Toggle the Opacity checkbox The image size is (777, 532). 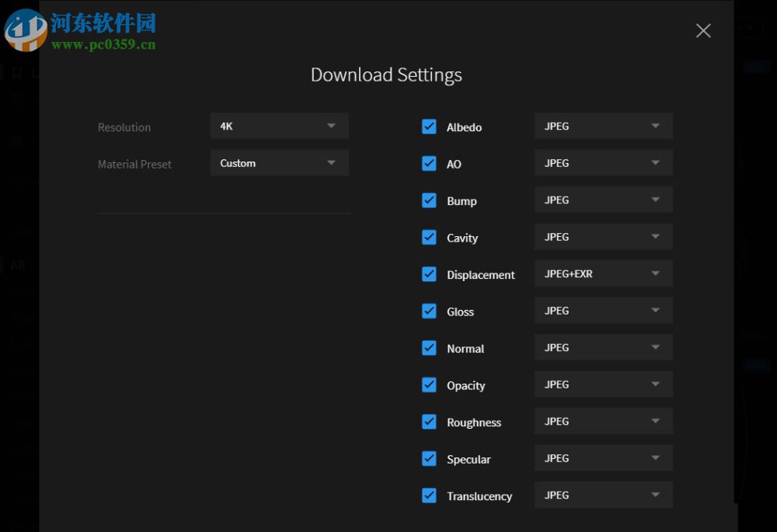(x=429, y=385)
